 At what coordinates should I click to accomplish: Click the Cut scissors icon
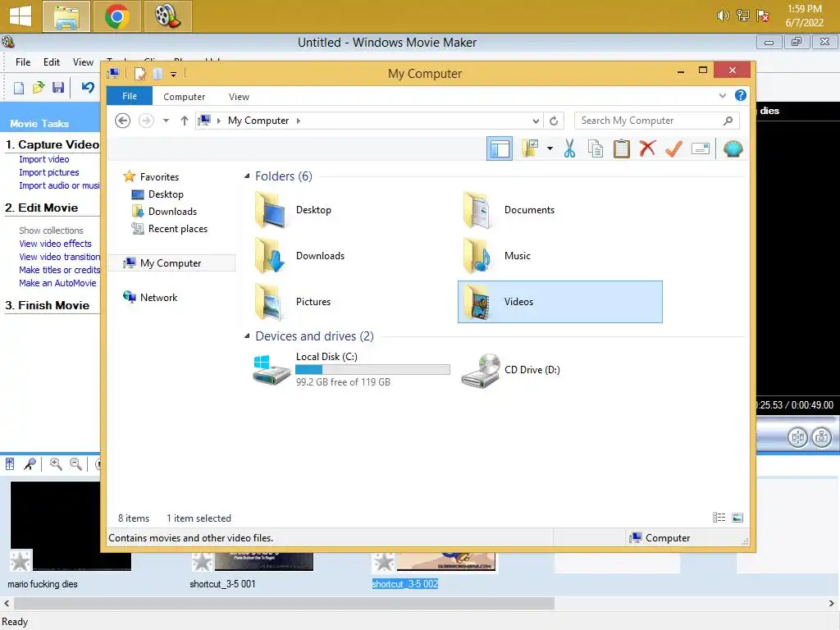click(x=569, y=148)
